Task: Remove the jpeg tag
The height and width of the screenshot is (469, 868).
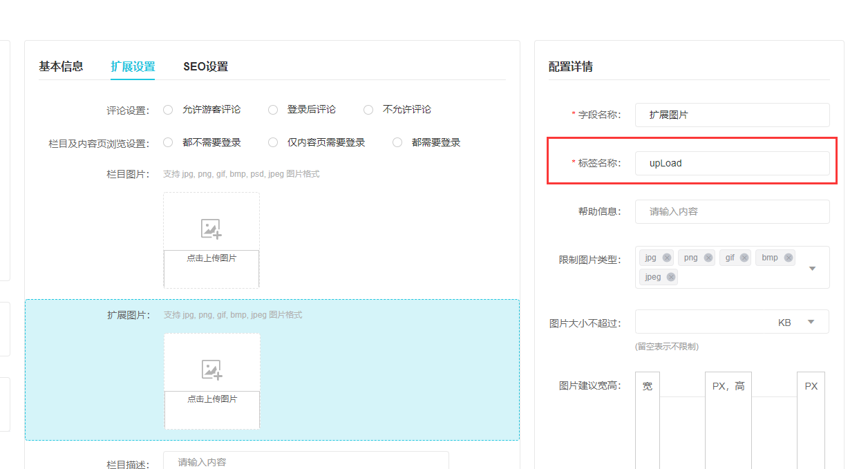Action: 671,277
